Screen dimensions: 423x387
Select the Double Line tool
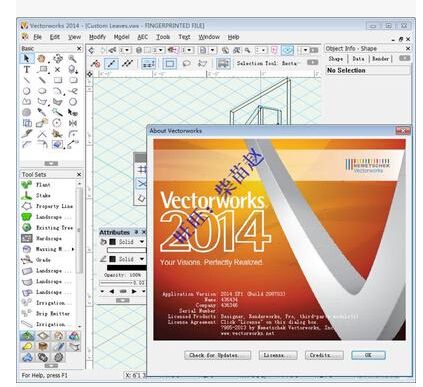click(x=42, y=80)
